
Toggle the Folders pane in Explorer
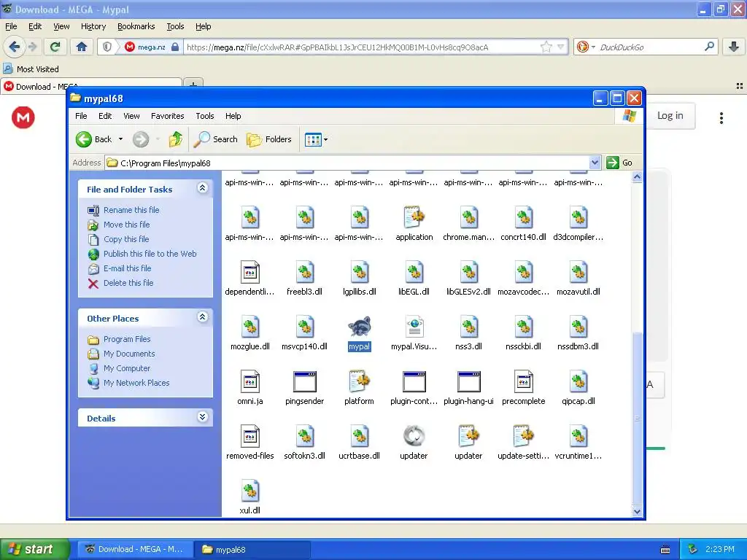tap(269, 139)
